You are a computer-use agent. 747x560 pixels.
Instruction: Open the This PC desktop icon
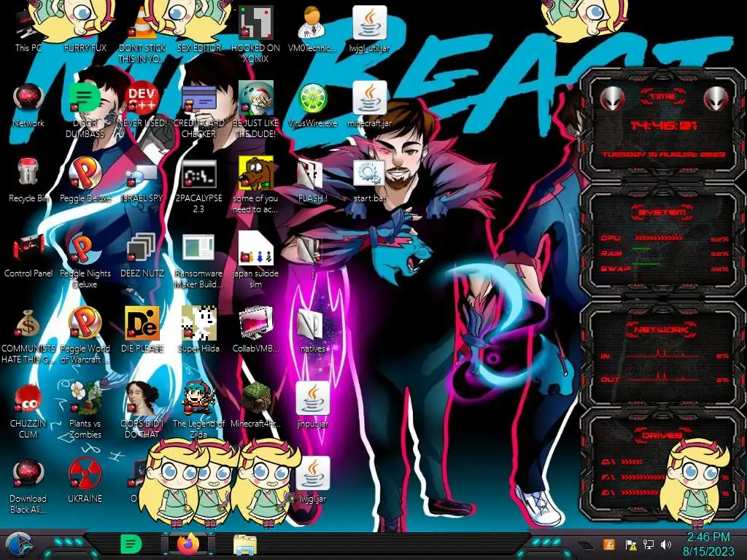[28, 29]
